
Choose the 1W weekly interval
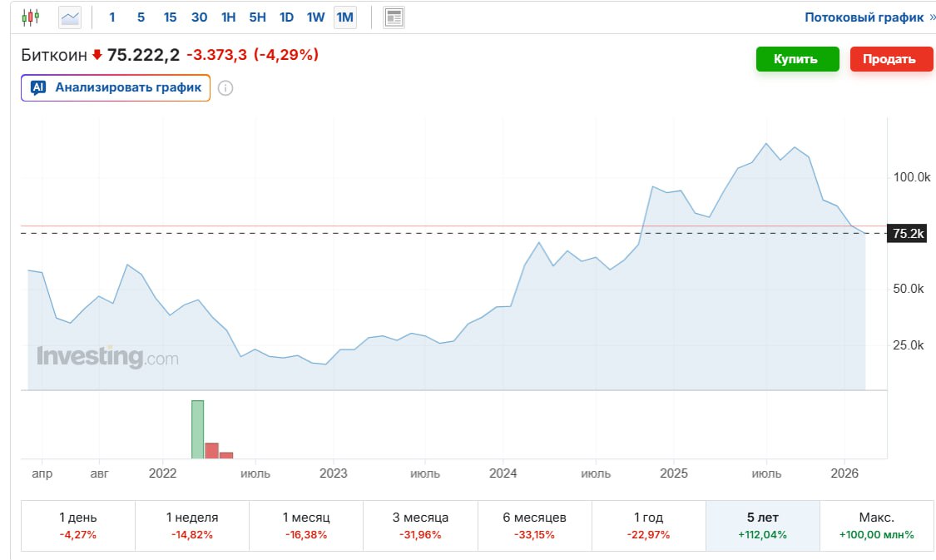[x=315, y=17]
